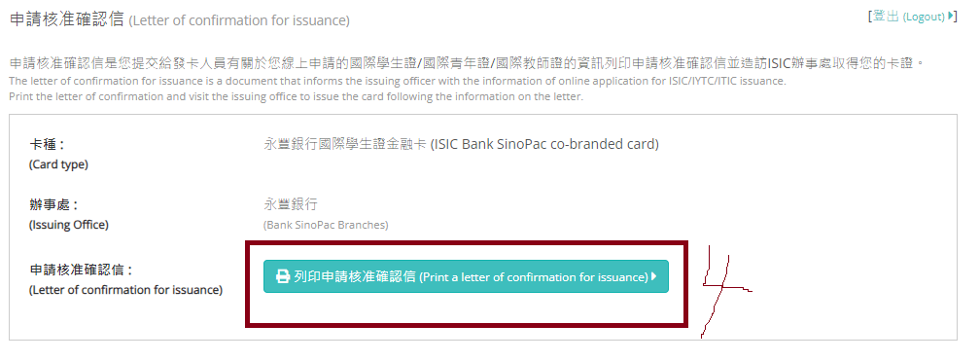
Task: Click the (Letter of confirmation for issuance) sublabel under the field label
Action: [x=125, y=290]
